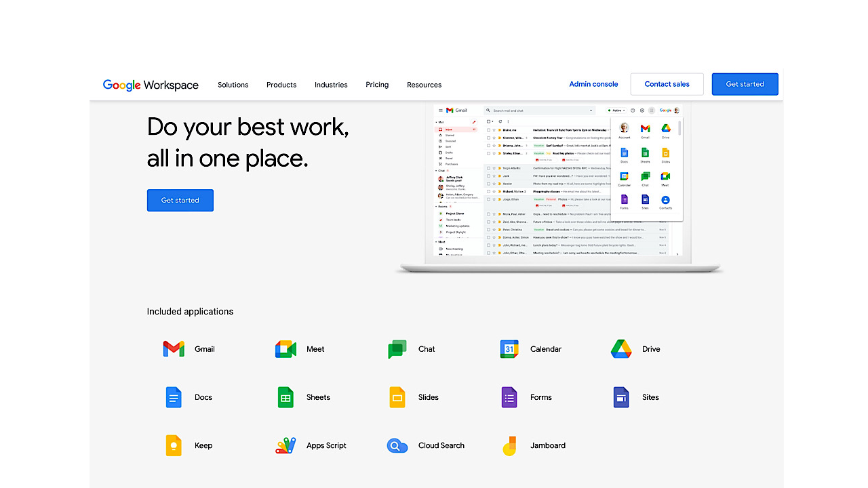Open the Apps Script application

click(311, 445)
